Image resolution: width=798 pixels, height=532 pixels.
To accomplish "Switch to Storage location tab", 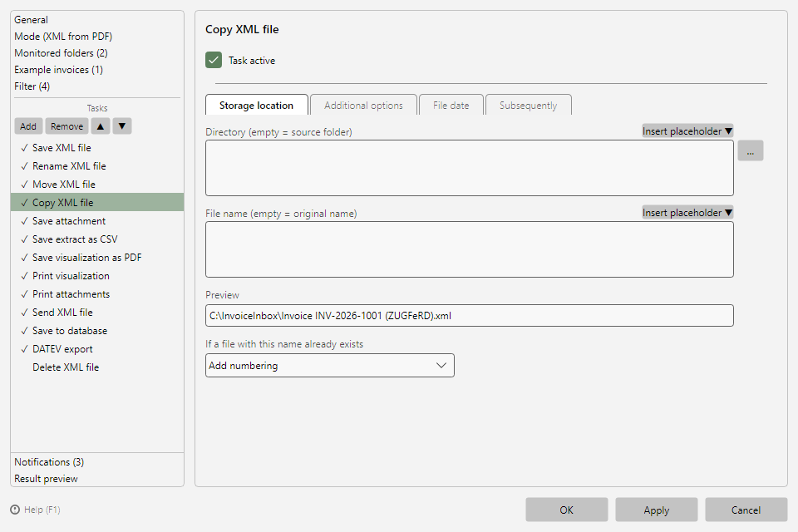I will tap(257, 106).
